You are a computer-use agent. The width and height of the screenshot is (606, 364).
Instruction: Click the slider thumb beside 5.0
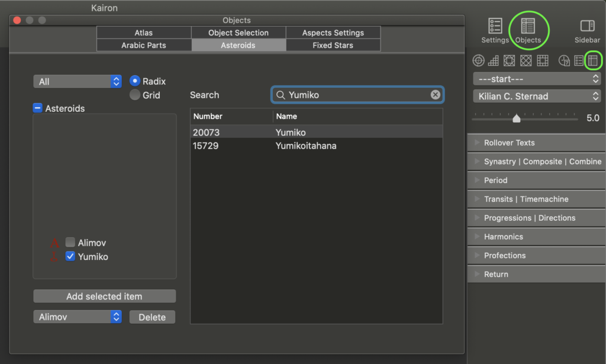516,118
